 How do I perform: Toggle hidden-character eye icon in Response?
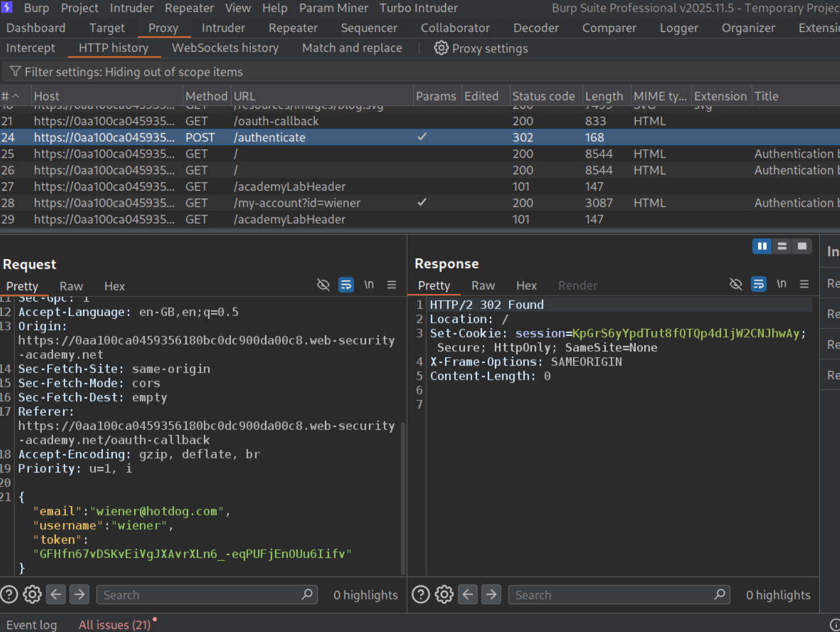point(736,284)
